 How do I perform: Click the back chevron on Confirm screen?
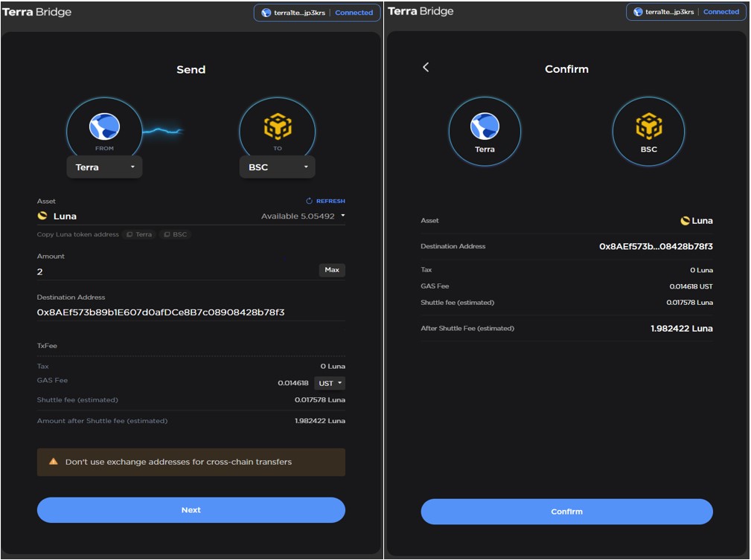[426, 67]
